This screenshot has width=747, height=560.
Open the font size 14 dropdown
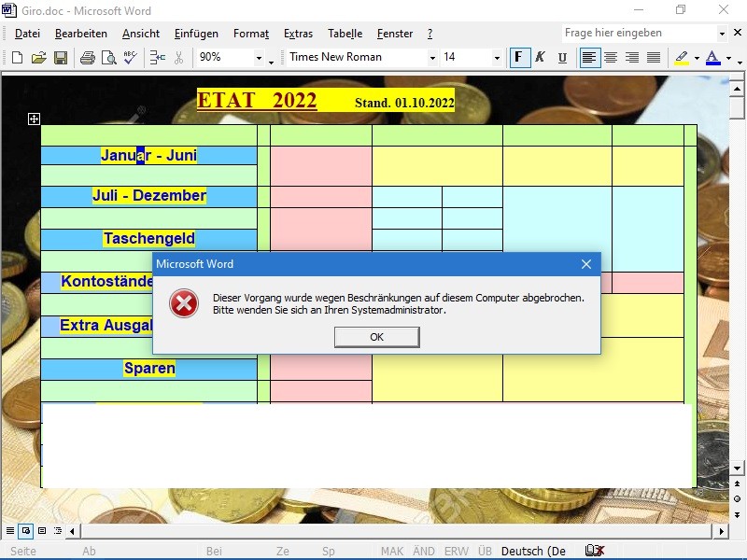click(497, 58)
